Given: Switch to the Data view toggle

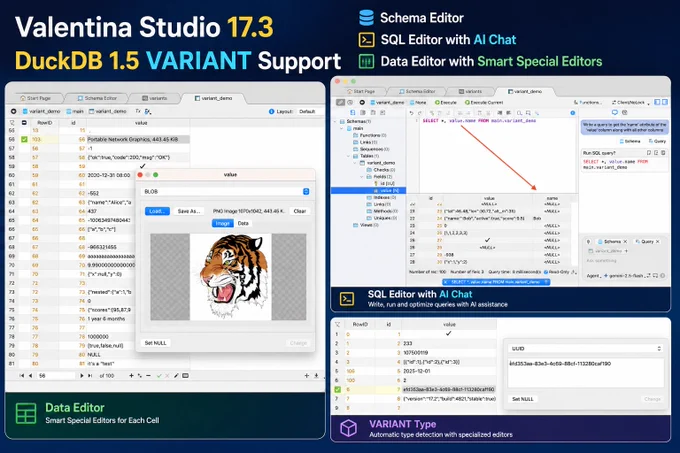Looking at the screenshot, I should pyautogui.click(x=243, y=223).
